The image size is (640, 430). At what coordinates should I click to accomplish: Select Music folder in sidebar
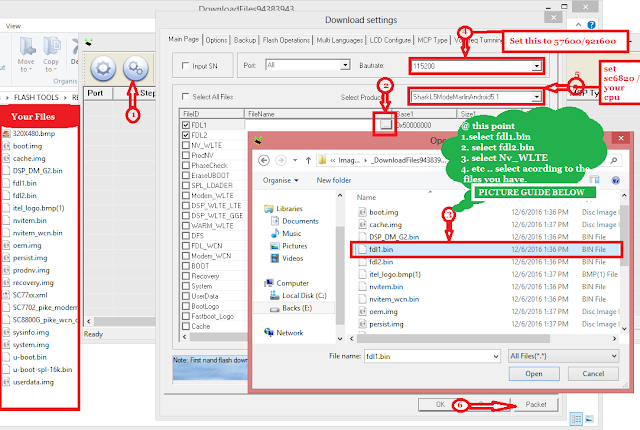coord(286,233)
